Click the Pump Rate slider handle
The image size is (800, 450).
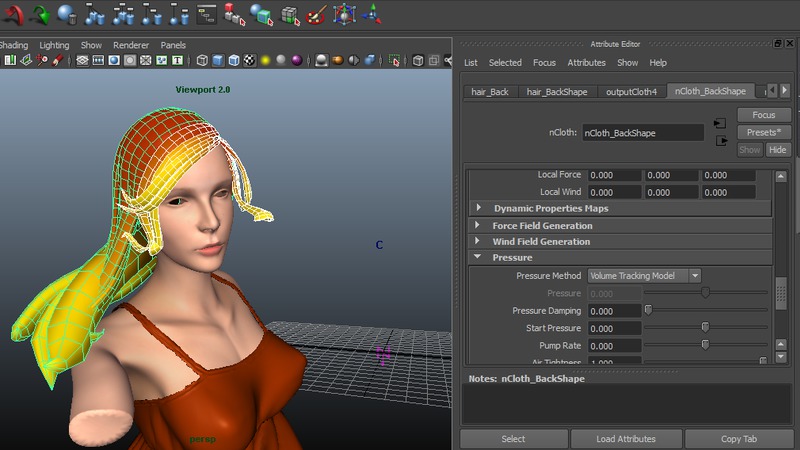[705, 345]
